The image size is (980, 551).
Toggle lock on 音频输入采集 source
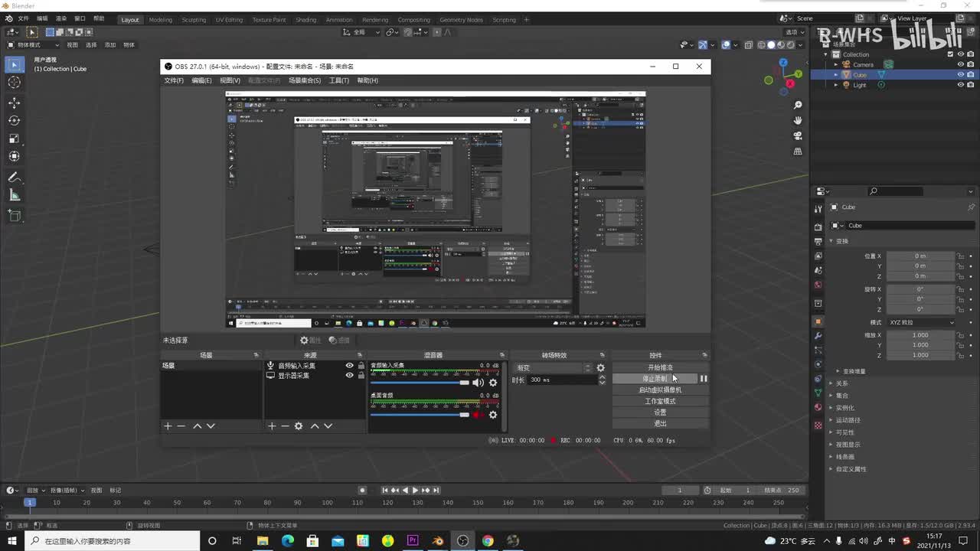pyautogui.click(x=361, y=366)
